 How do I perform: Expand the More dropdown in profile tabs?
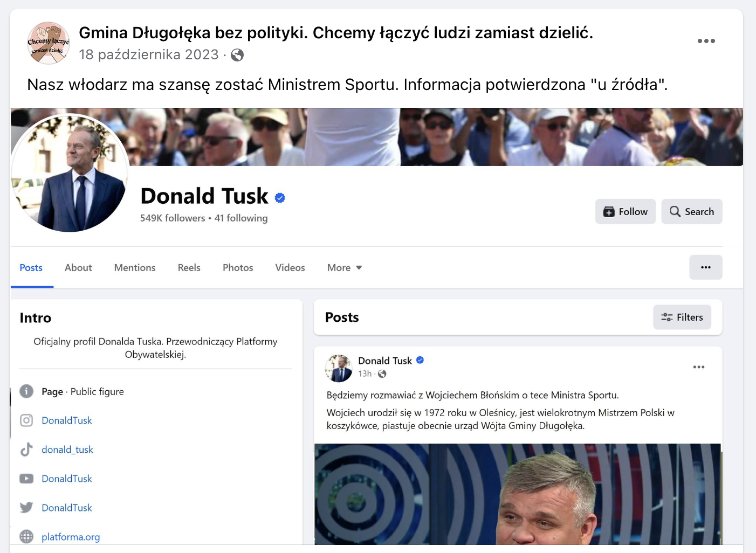(x=345, y=268)
